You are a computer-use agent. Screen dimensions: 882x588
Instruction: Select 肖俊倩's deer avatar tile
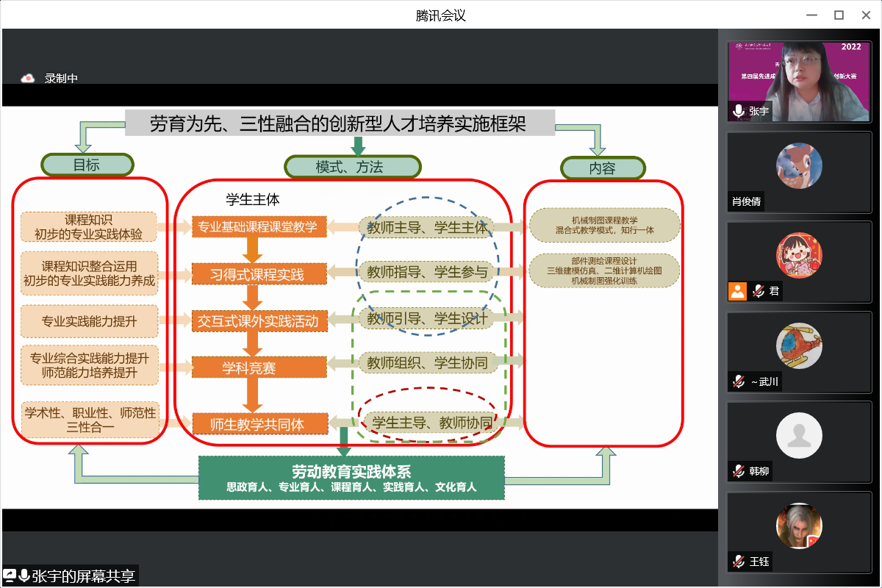(x=799, y=165)
